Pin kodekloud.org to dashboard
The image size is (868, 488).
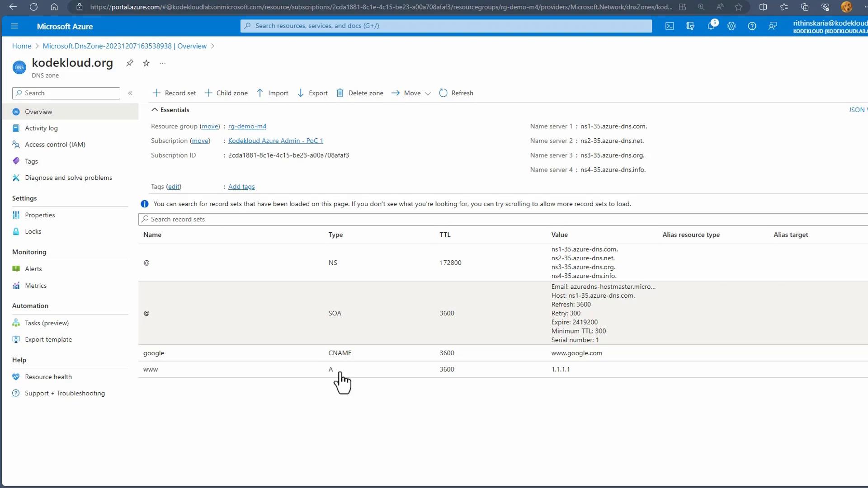pos(130,63)
